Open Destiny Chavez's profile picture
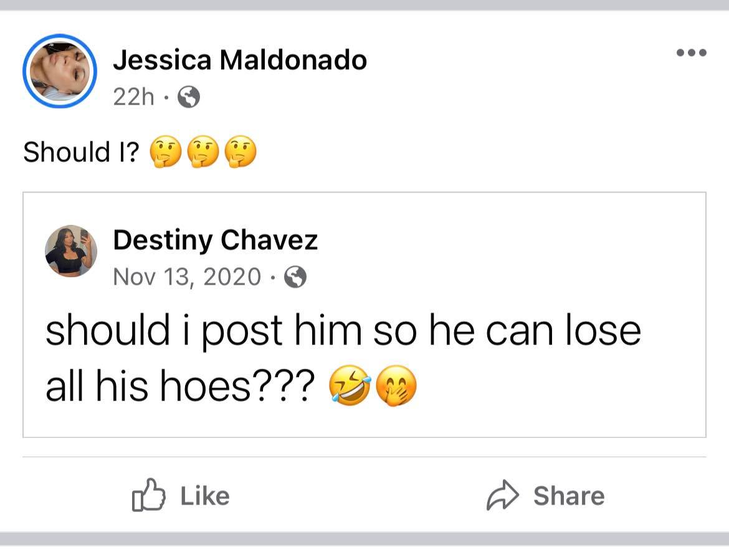Image resolution: width=729 pixels, height=560 pixels. pos(71,250)
